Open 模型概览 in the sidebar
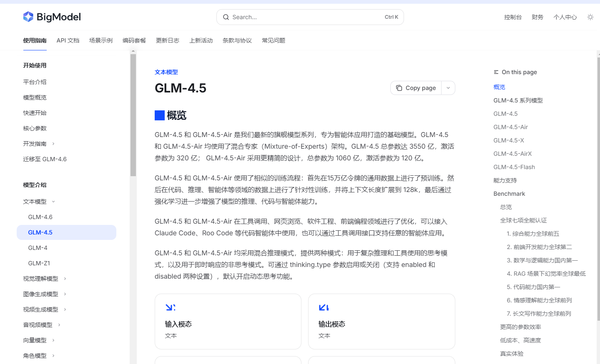600x364 pixels. pos(35,97)
